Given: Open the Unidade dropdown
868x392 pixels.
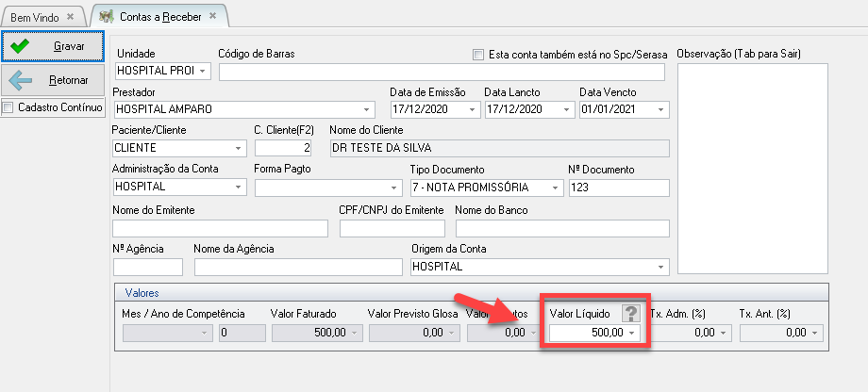Looking at the screenshot, I should coord(202,72).
